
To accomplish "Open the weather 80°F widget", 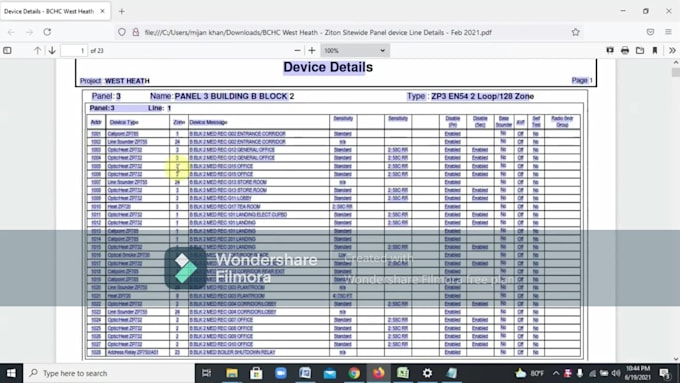I will [529, 373].
